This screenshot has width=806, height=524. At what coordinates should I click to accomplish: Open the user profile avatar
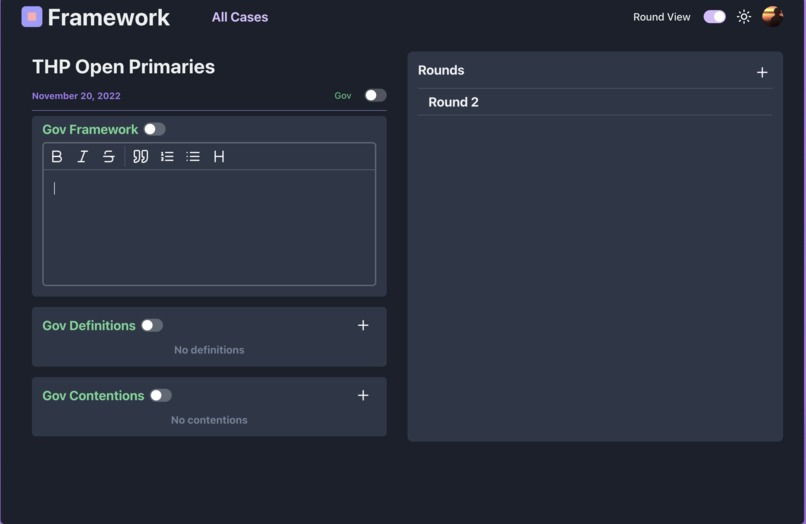(772, 16)
